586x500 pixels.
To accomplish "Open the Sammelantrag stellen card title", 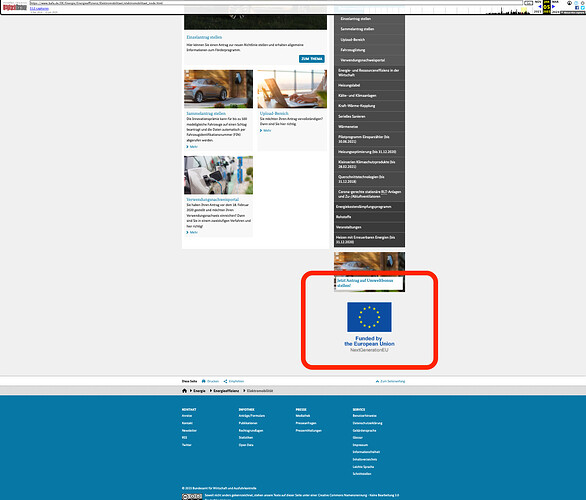I will (206, 113).
